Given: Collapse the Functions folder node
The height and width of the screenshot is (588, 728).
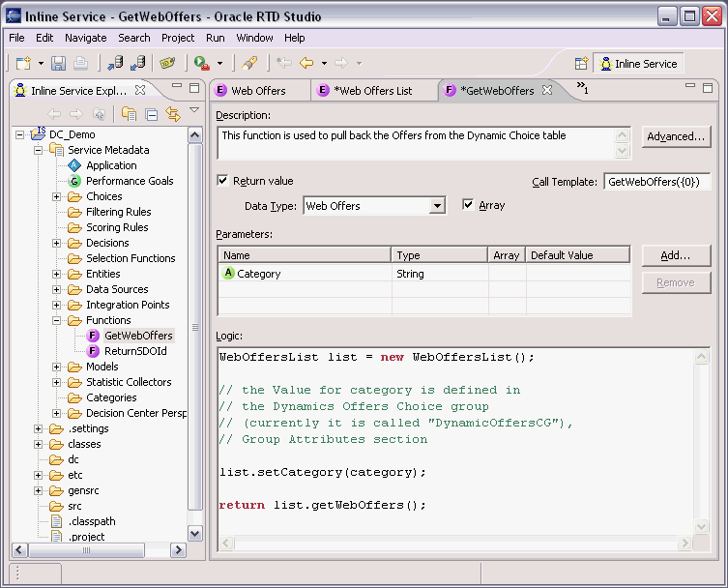Looking at the screenshot, I should 57,320.
